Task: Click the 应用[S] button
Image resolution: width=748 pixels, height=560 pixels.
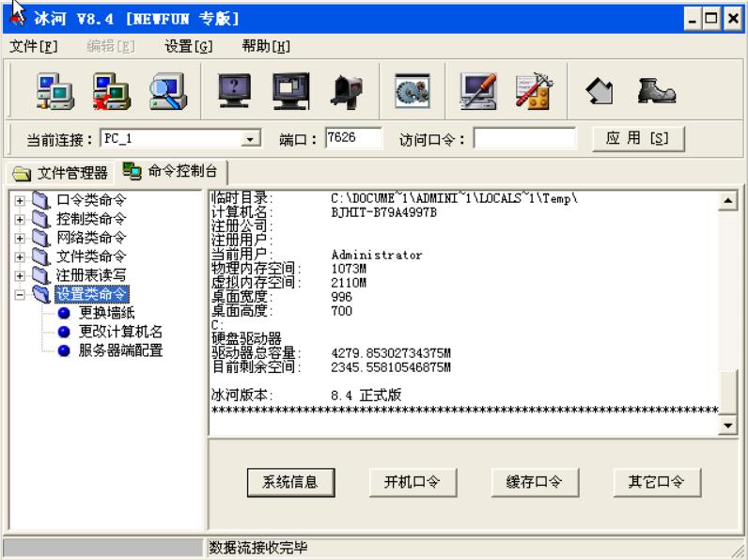Action: point(638,139)
